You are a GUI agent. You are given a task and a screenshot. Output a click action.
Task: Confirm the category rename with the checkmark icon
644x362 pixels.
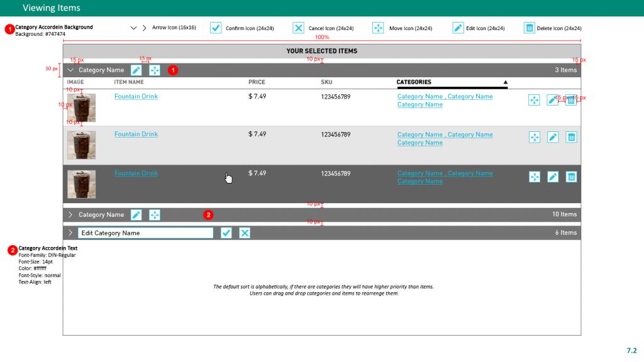click(226, 233)
